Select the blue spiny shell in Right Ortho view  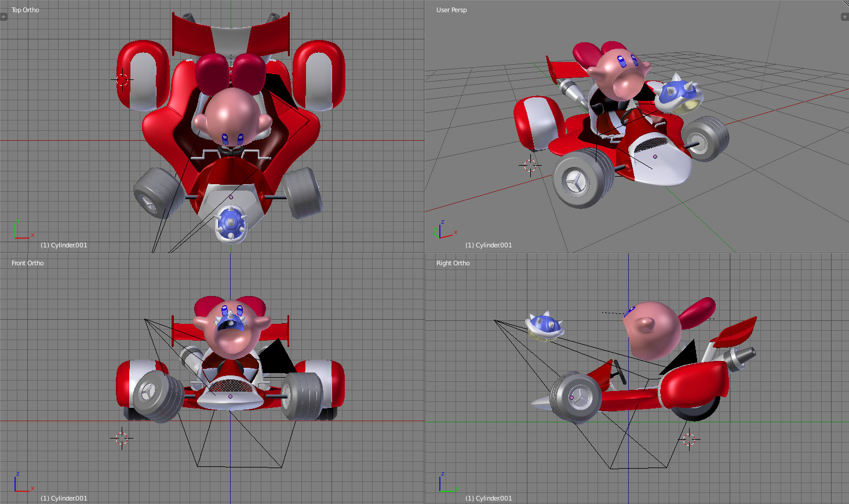point(545,326)
